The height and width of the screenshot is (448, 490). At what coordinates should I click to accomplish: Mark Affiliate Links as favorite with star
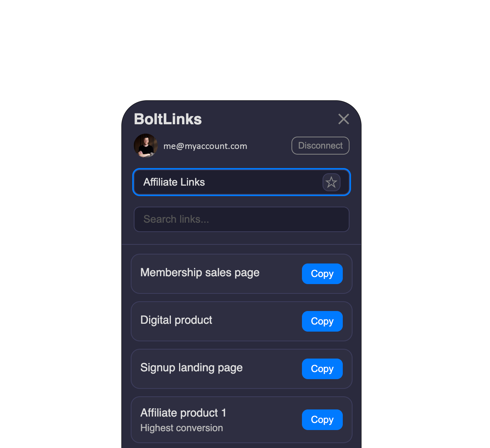331,182
